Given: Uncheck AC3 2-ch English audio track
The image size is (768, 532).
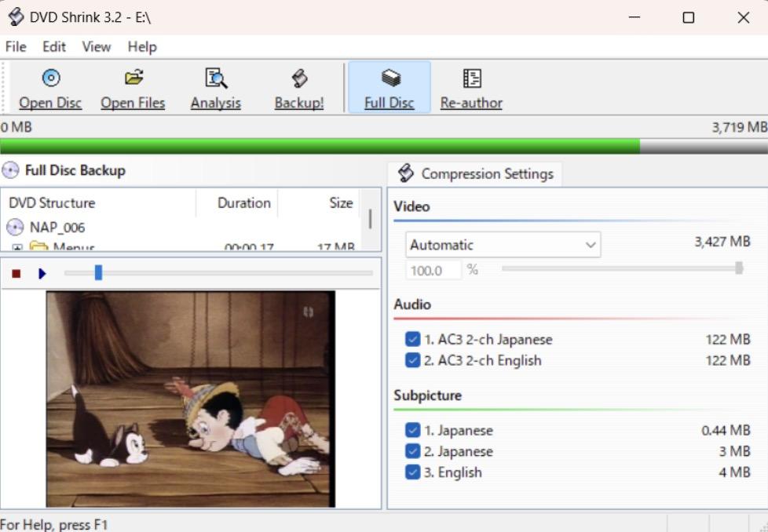Looking at the screenshot, I should (x=412, y=360).
